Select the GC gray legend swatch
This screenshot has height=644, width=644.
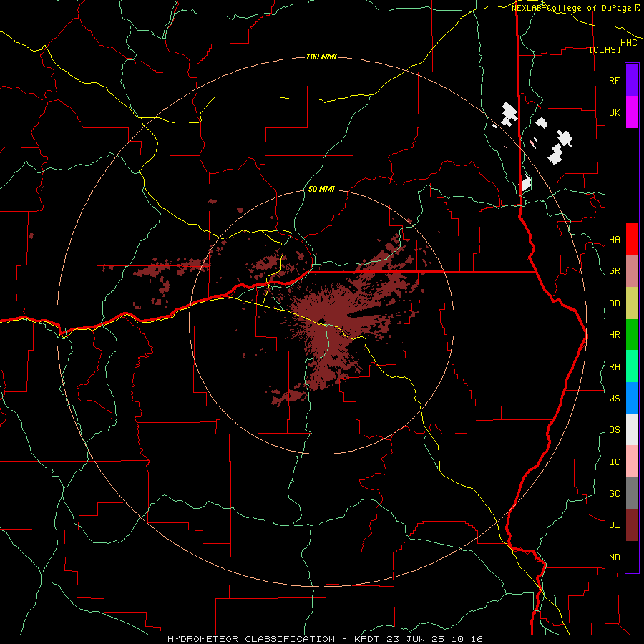click(x=632, y=493)
